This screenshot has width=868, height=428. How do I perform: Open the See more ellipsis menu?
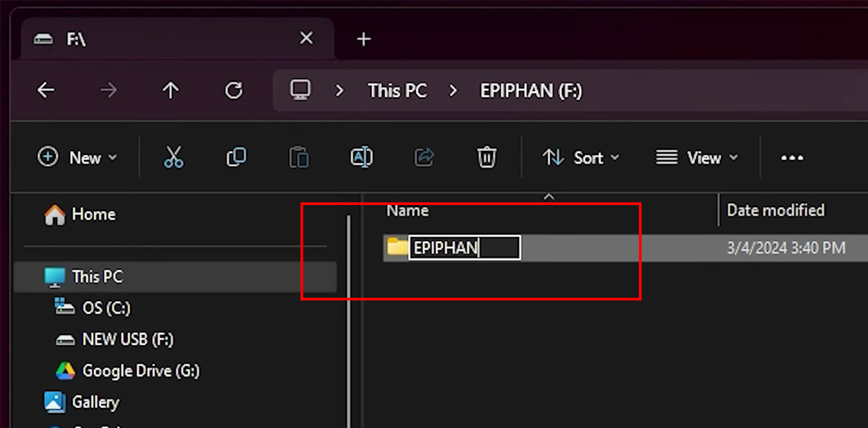tap(792, 158)
